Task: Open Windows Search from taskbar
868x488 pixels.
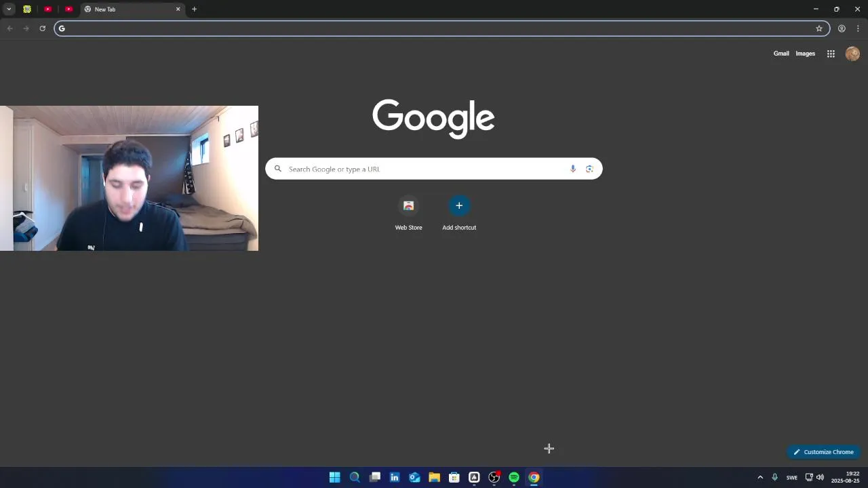Action: click(x=355, y=477)
